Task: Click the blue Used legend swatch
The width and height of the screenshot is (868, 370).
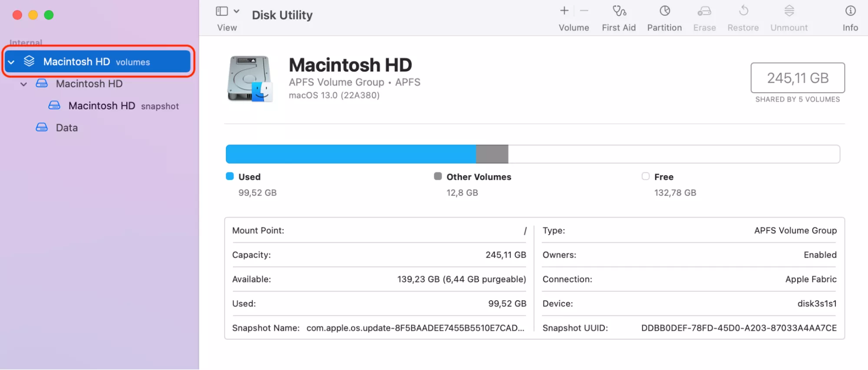Action: click(230, 176)
